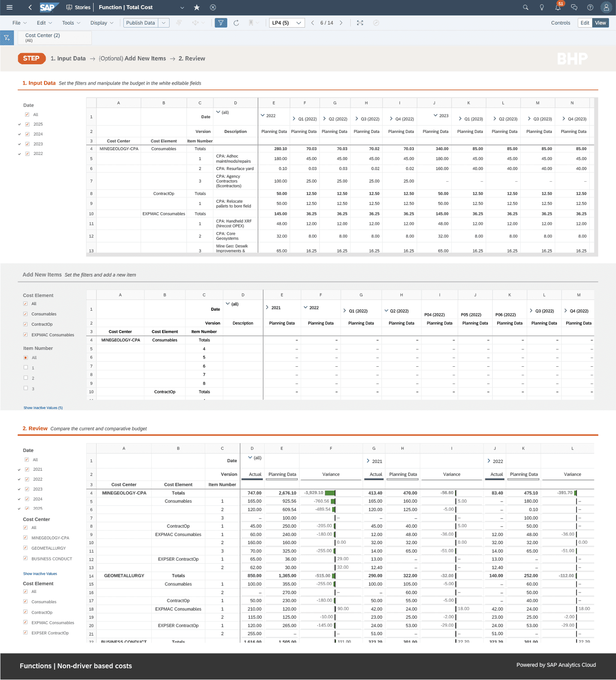Open the lightbulb help assistant icon
616x680 pixels.
[542, 7]
